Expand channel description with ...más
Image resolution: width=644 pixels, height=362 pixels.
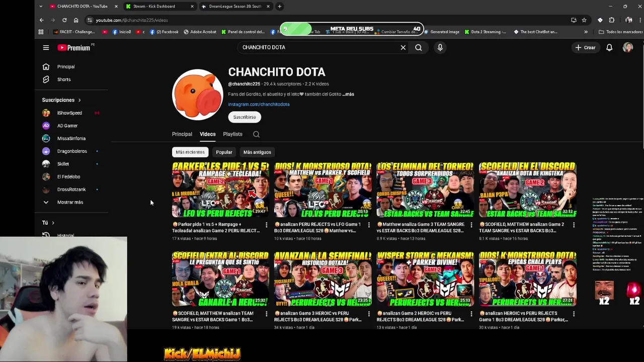coord(348,94)
